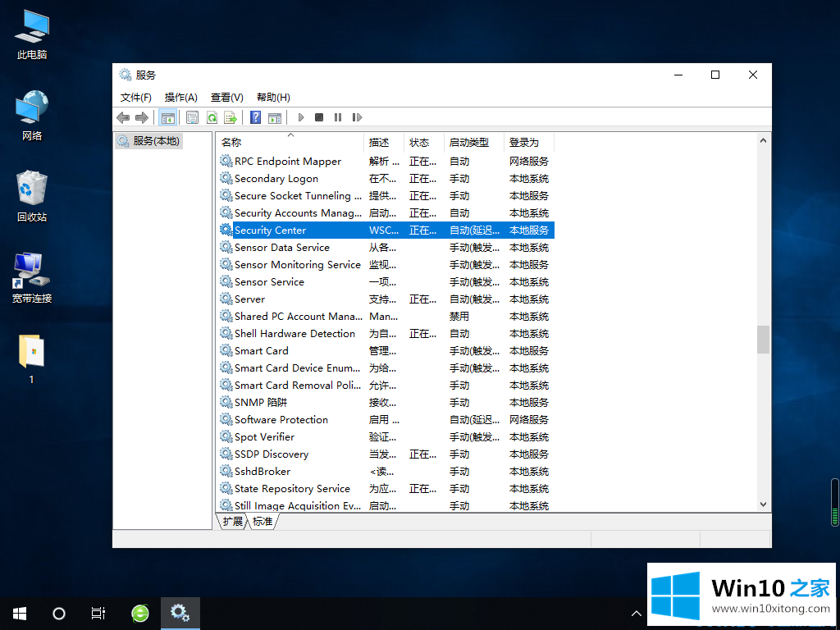Open the Windows Start menu
Screen dimensions: 840x630
coord(20,613)
